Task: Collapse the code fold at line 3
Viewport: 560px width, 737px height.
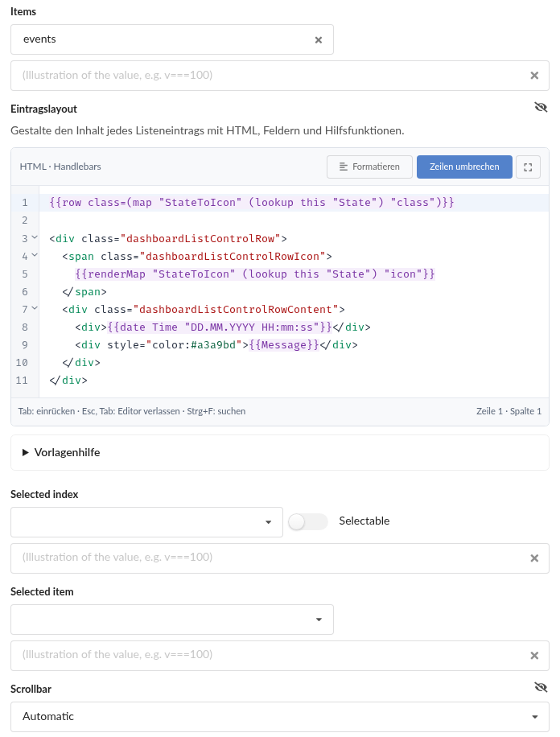Action: point(35,238)
